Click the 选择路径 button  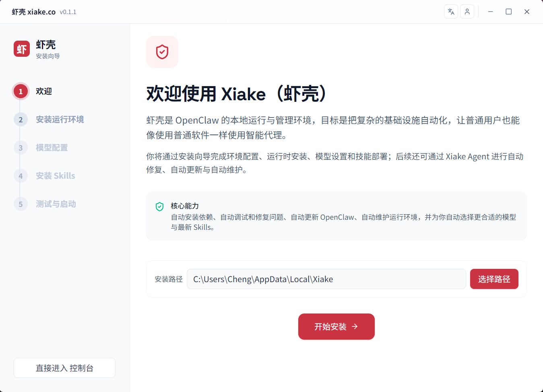pos(494,279)
